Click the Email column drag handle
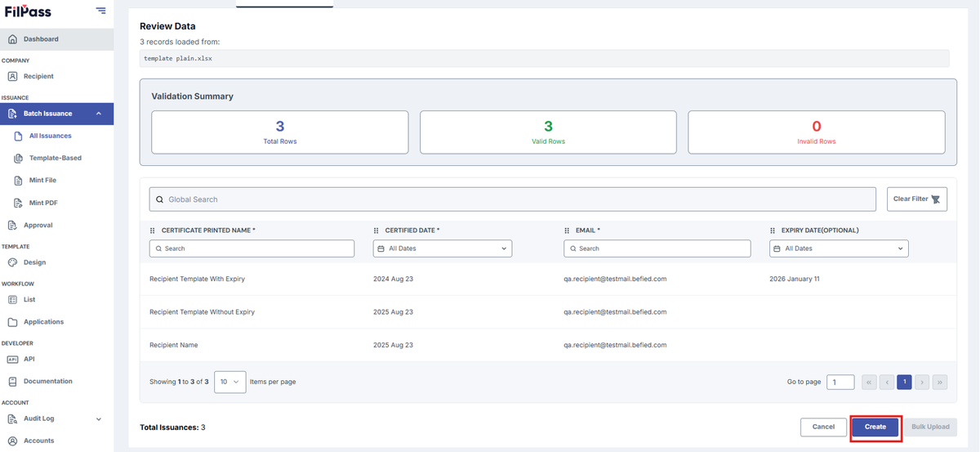Screen dimensions: 980x452 568,230
